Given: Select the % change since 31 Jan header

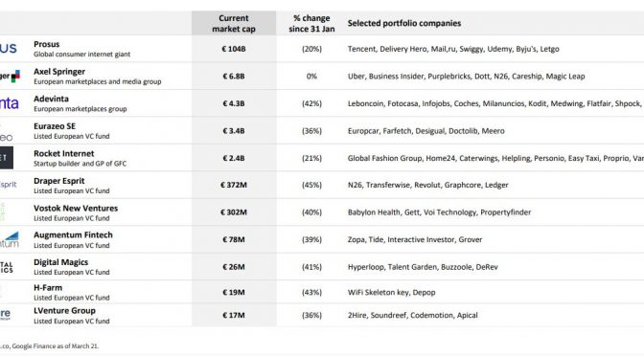Looking at the screenshot, I should pyautogui.click(x=311, y=23).
